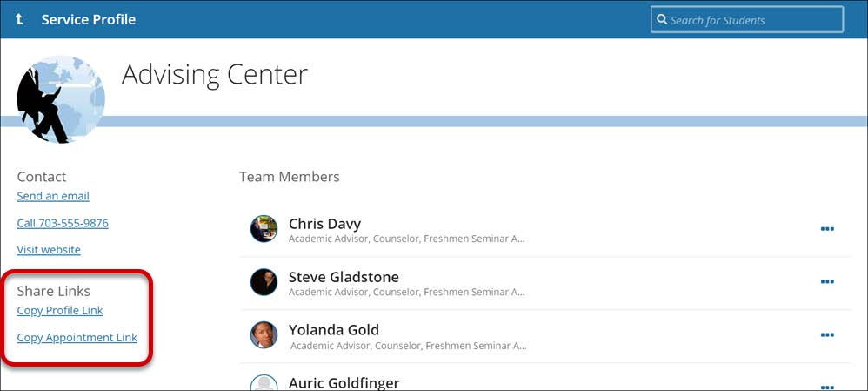The width and height of the screenshot is (868, 391).
Task: Click Steve Gladstone's avatar photo
Action: [264, 282]
